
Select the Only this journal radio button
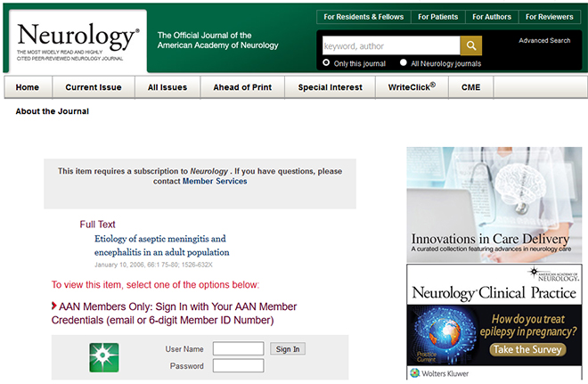point(326,62)
